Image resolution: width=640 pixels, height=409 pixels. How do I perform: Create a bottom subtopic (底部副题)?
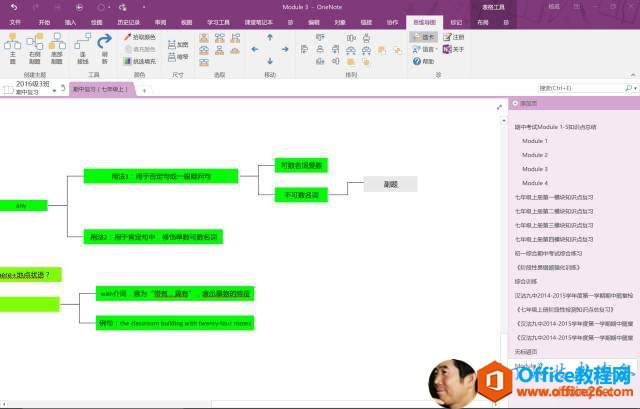pos(57,48)
